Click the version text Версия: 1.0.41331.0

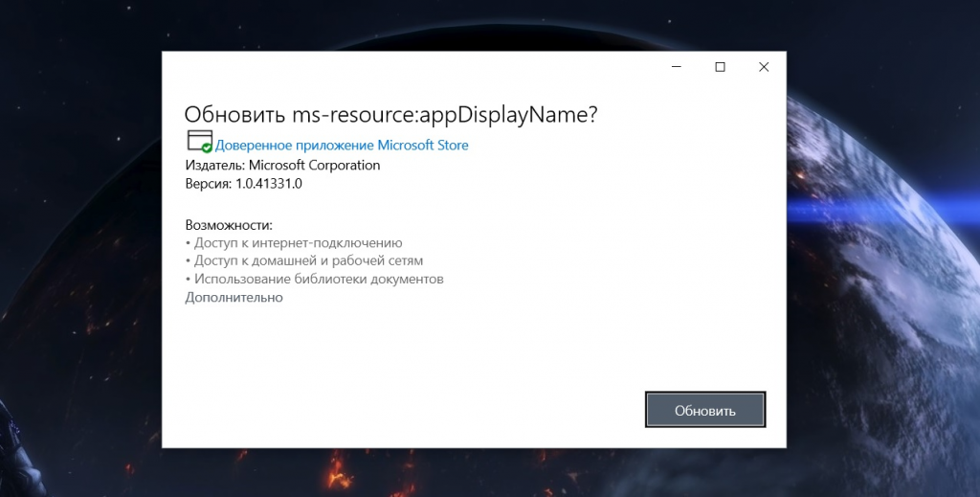point(243,184)
